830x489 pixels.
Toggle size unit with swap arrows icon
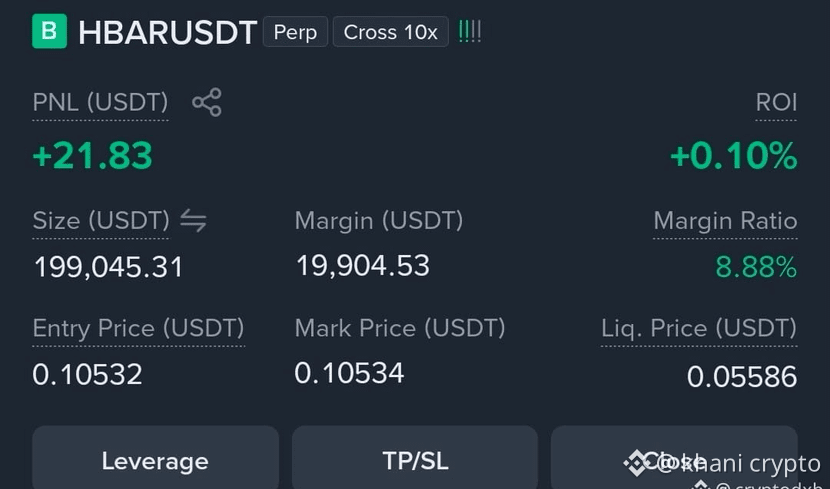tap(193, 221)
